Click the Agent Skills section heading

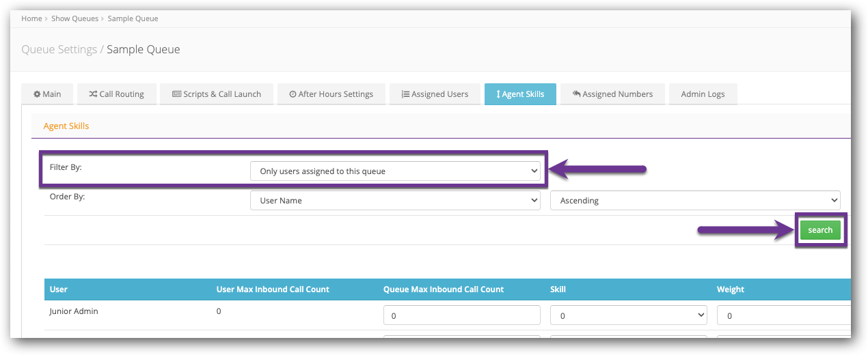(x=66, y=126)
